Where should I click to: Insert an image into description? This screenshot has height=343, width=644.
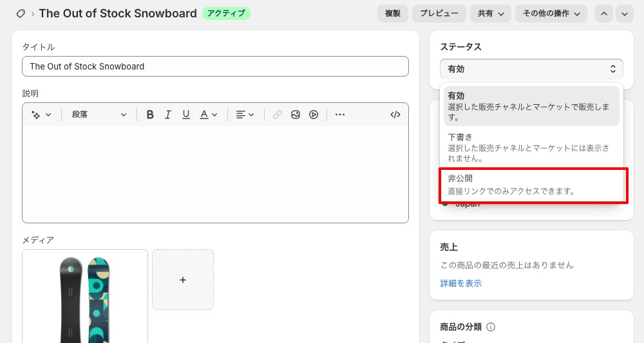pos(296,115)
